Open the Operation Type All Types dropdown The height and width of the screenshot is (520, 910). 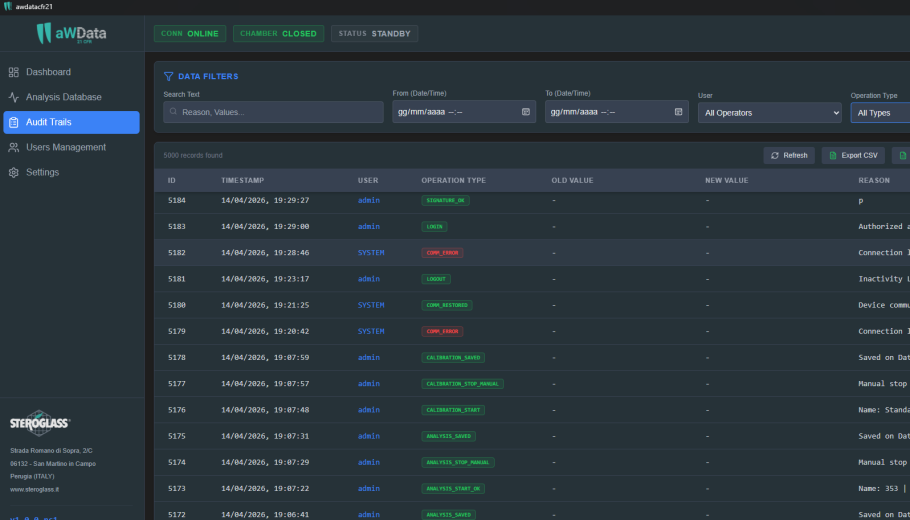(x=880, y=113)
